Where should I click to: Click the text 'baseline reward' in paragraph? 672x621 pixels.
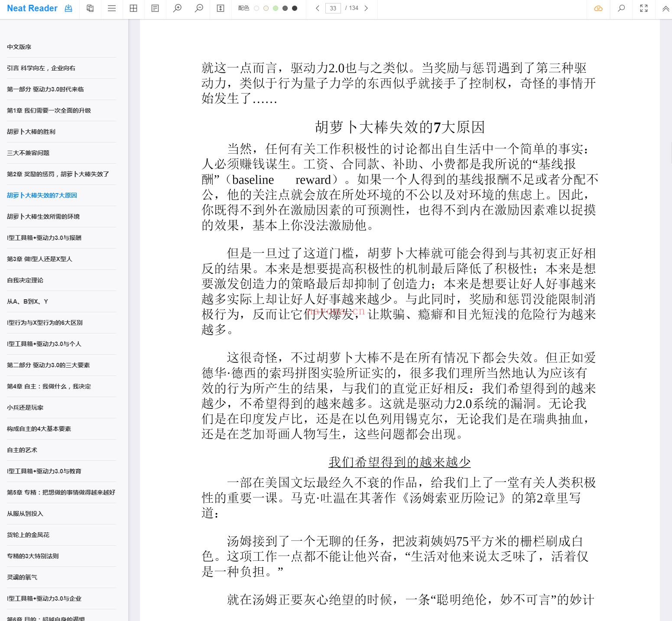tap(281, 180)
